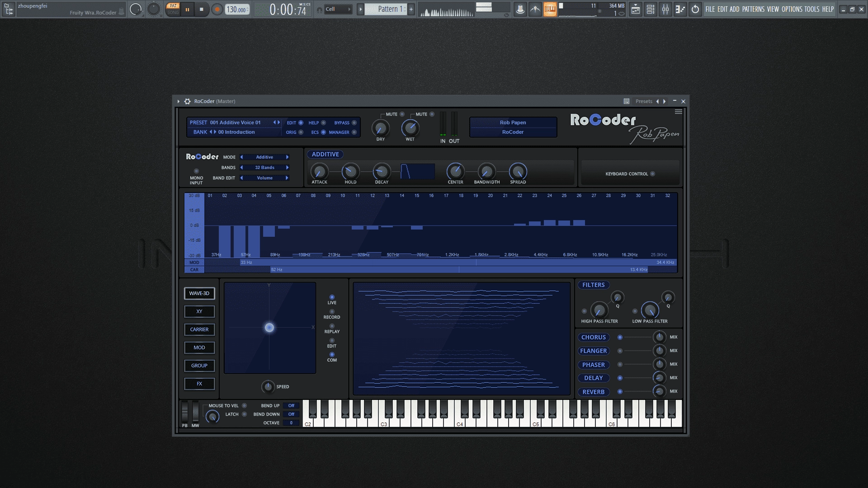Toggle the EDIT radio indicator

pyautogui.click(x=301, y=123)
